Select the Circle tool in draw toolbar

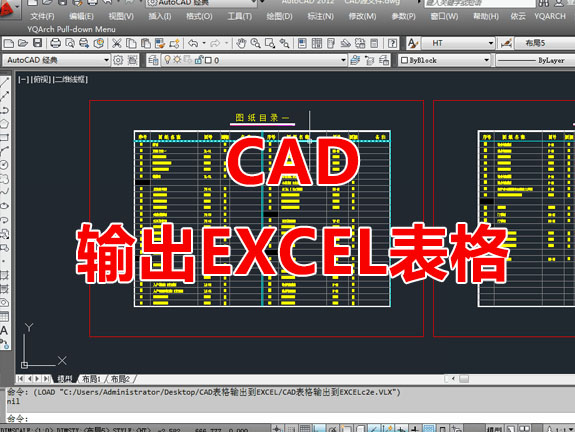[x=4, y=165]
